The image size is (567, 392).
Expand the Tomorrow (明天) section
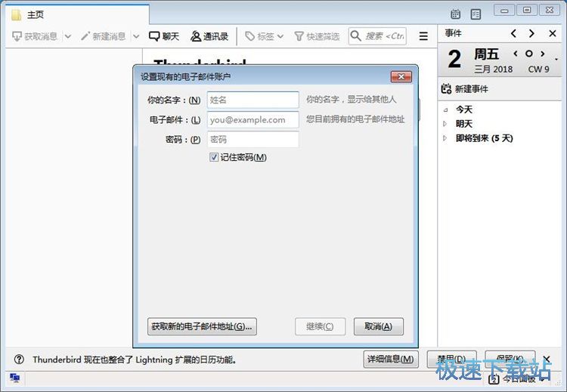coord(445,124)
